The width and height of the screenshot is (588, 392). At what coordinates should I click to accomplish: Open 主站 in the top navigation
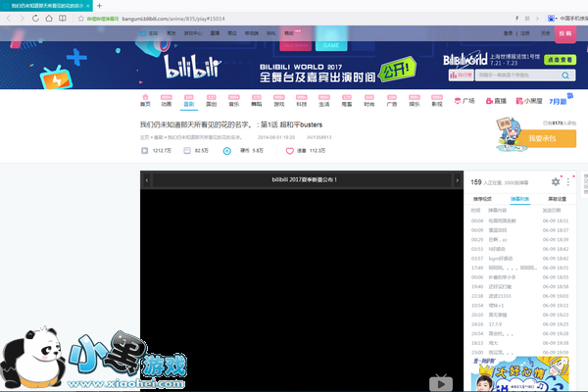click(x=149, y=33)
